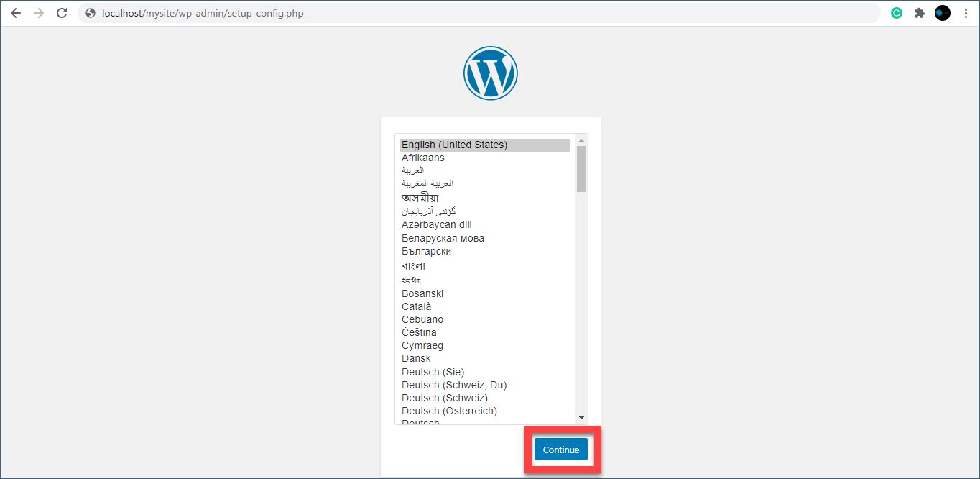Go back to the previous page
The image size is (980, 479).
click(16, 13)
